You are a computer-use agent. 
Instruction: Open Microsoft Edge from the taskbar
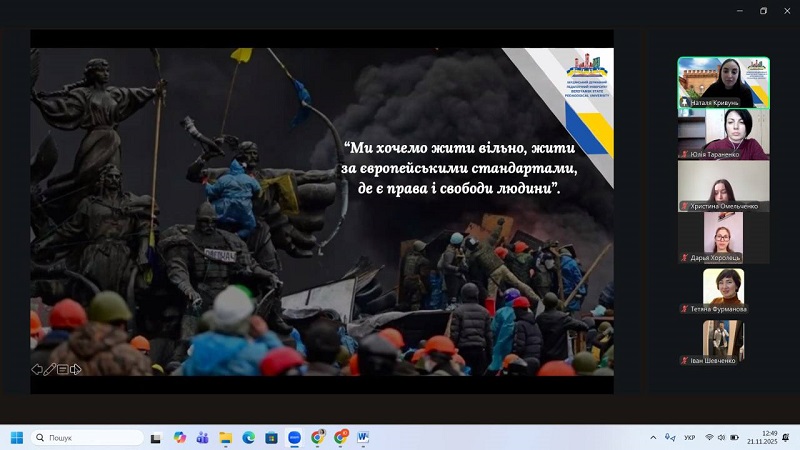pyautogui.click(x=248, y=437)
